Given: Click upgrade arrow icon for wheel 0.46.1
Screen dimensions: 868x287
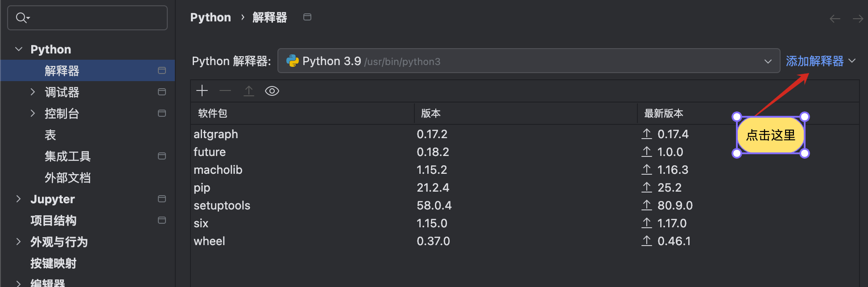Looking at the screenshot, I should (x=647, y=241).
